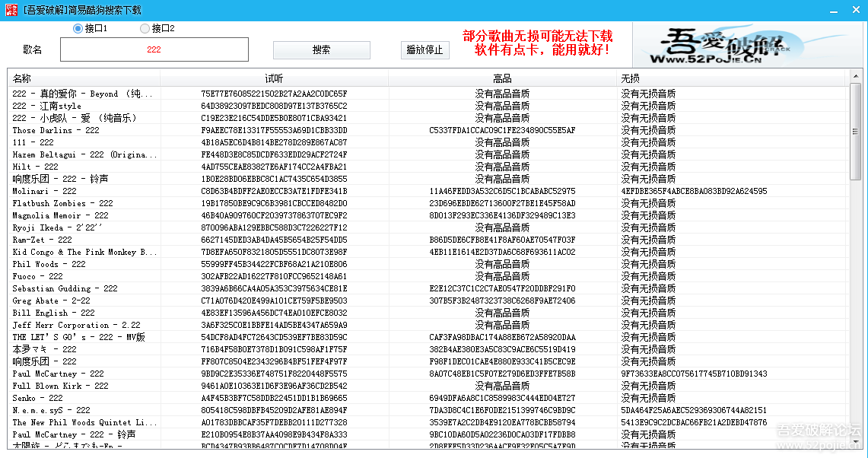Minimize the window
The image size is (868, 458).
834,10
